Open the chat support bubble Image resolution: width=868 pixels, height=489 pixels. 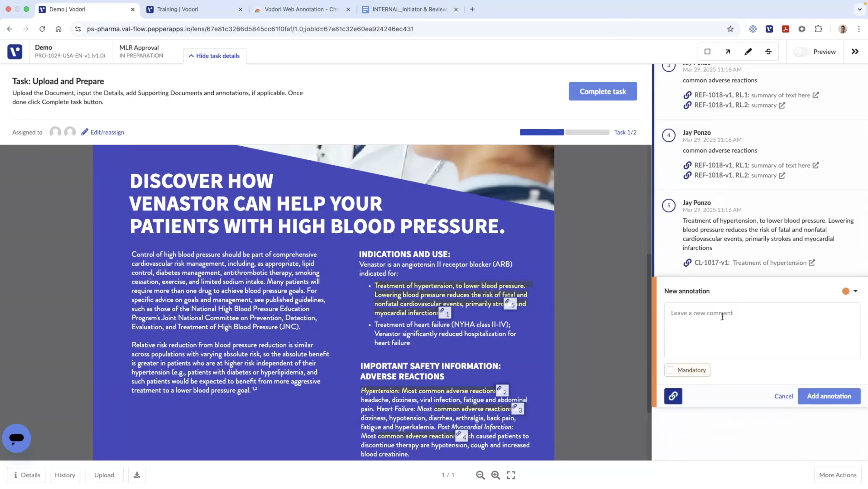click(16, 438)
